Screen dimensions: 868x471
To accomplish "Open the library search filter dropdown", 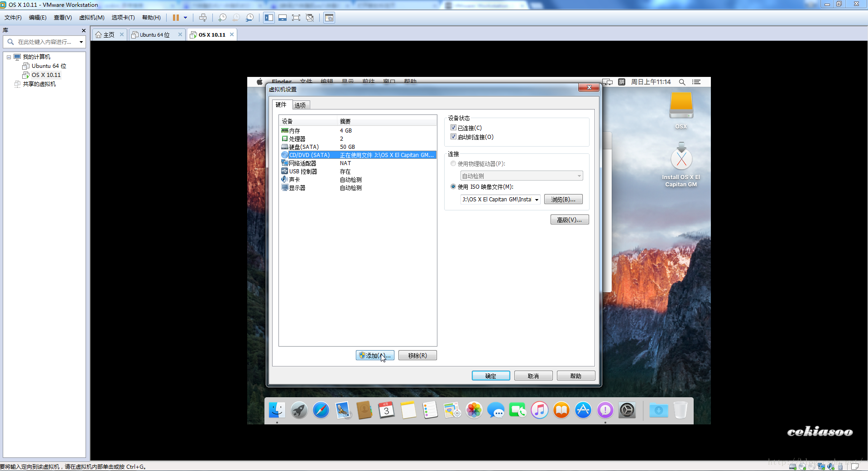I will (x=81, y=42).
